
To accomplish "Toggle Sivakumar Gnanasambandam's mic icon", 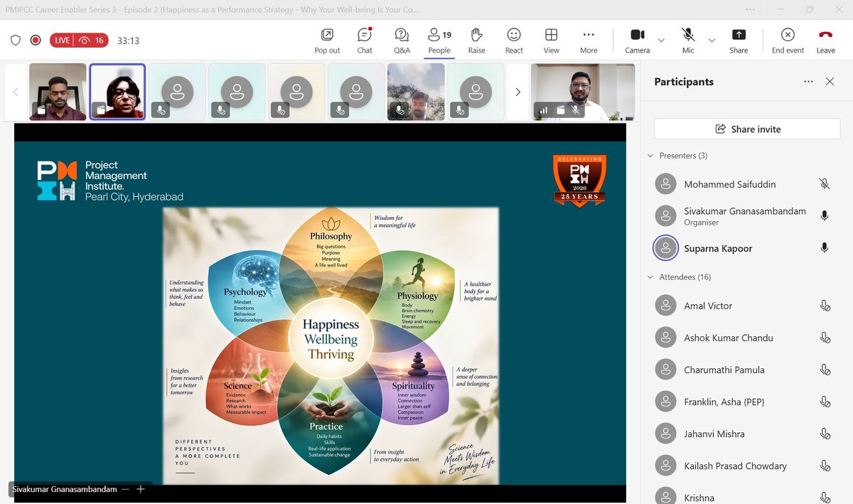I will pyautogui.click(x=825, y=216).
